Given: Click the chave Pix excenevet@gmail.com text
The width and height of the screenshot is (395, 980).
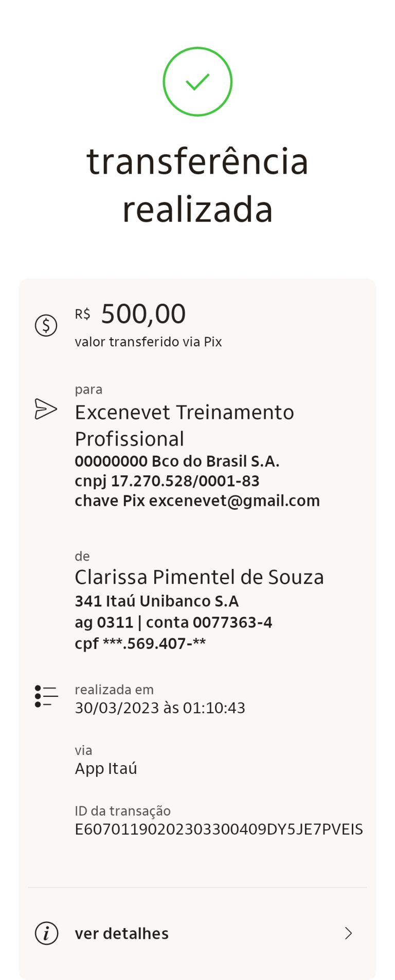Looking at the screenshot, I should (197, 501).
